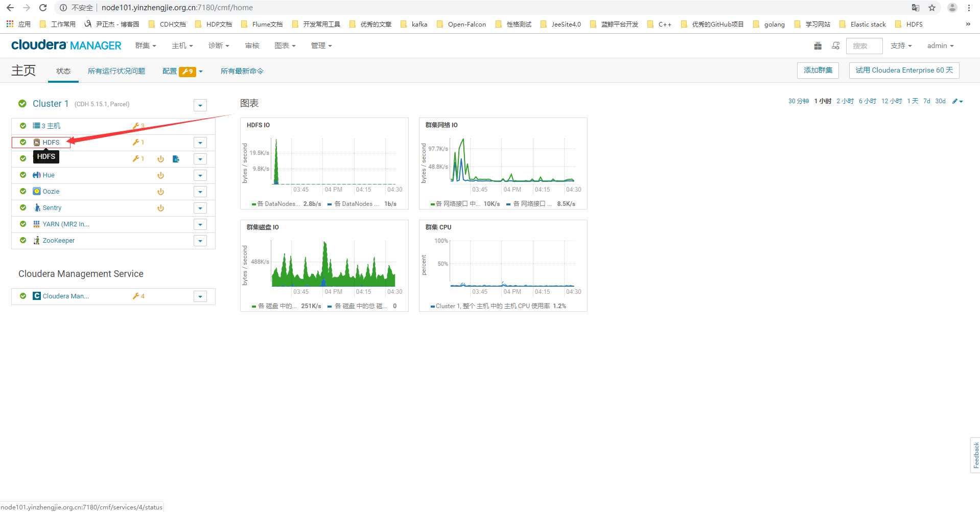Open the Chrome profile avatar icon

(952, 8)
